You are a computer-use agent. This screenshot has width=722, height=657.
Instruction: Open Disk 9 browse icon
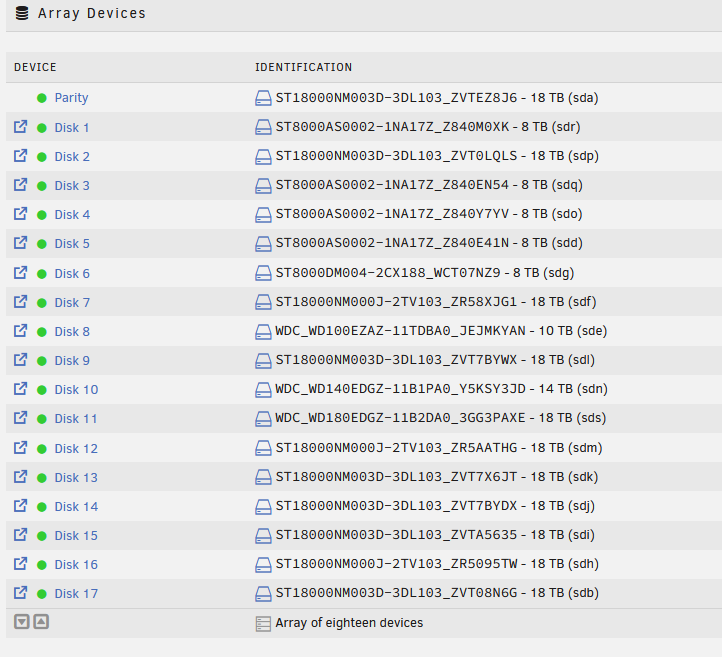(x=20, y=360)
